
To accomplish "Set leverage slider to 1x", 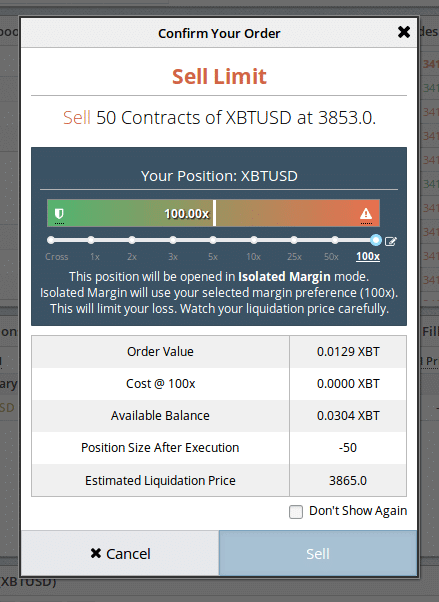I will coord(91,240).
